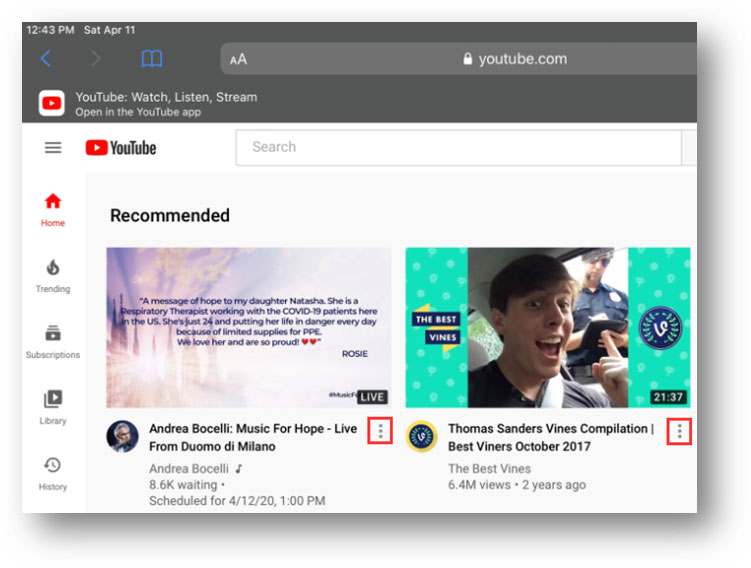Tap the YouTube app banner icon
The height and width of the screenshot is (568, 751).
coord(52,103)
